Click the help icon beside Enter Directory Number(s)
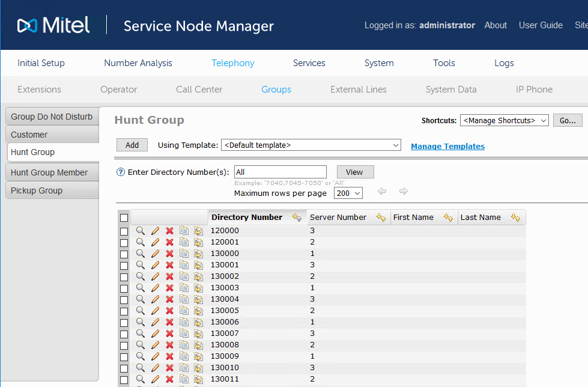The image size is (588, 387). (x=121, y=172)
